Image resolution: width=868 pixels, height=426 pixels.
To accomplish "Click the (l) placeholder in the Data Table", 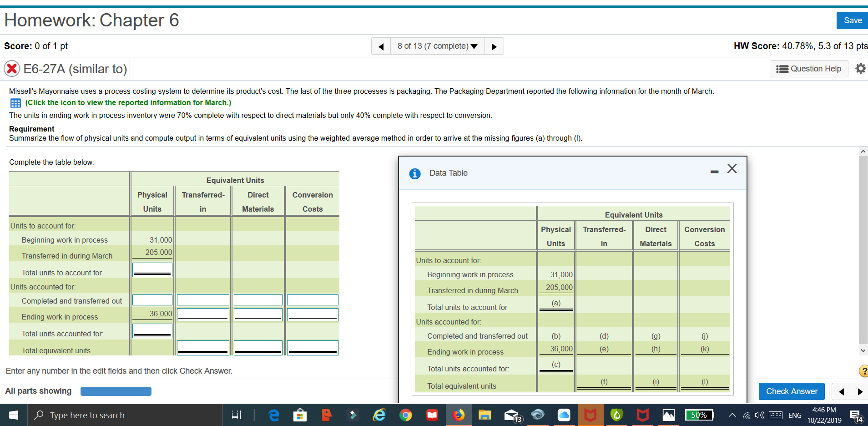I will tap(705, 382).
